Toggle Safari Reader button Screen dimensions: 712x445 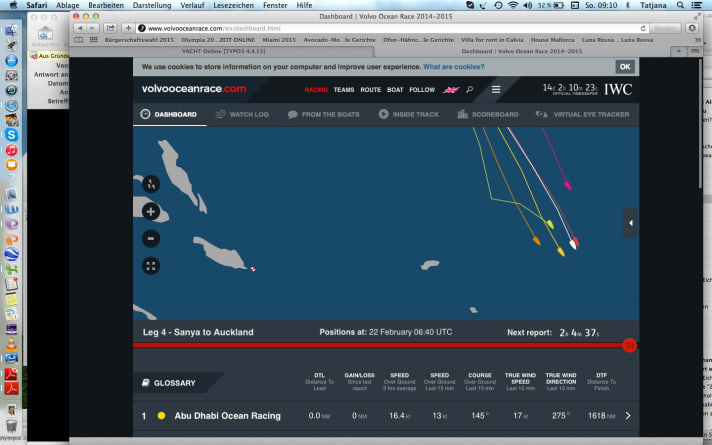665,28
